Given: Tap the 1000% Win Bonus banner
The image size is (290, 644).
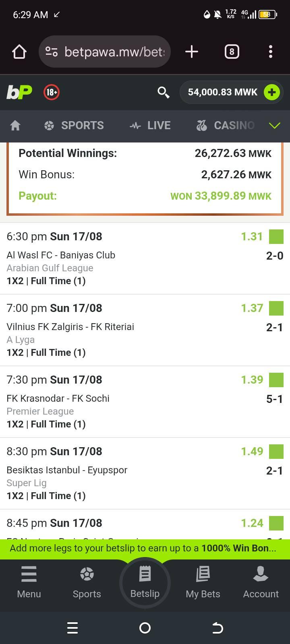Looking at the screenshot, I should (x=145, y=549).
